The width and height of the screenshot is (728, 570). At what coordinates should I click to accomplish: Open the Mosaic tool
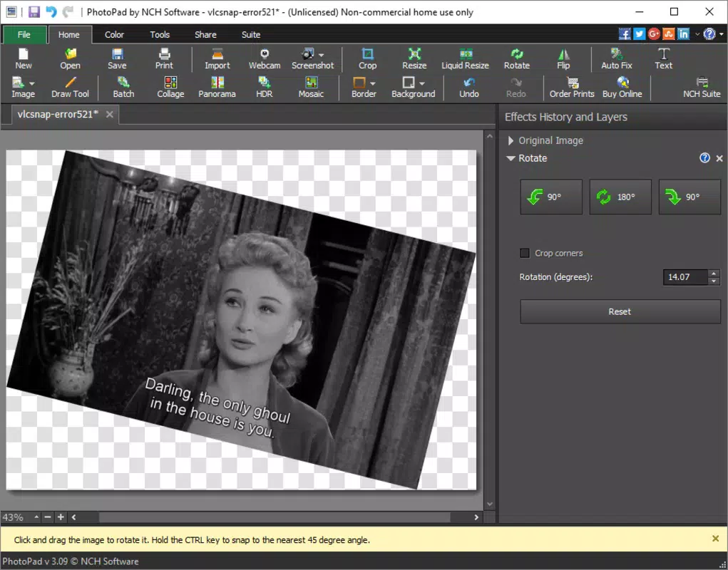(x=311, y=87)
